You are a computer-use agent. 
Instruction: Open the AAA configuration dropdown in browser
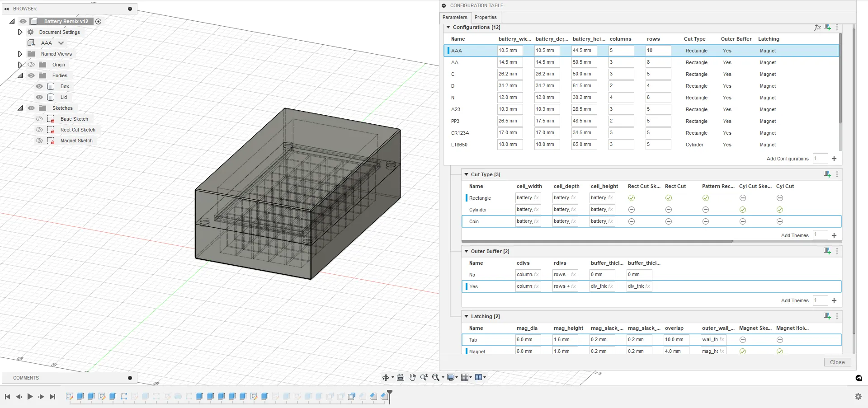[61, 43]
